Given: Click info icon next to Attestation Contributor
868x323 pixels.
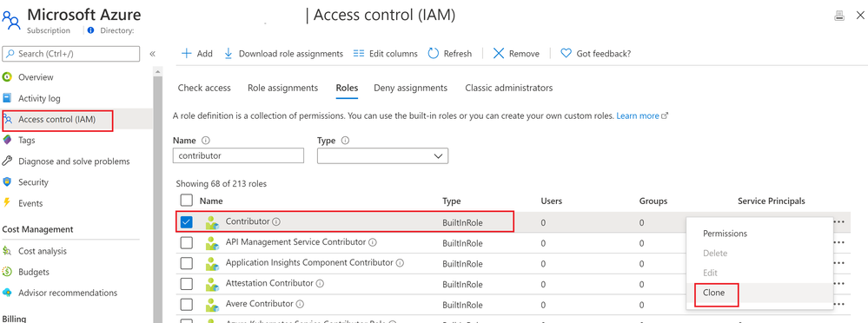Looking at the screenshot, I should 320,283.
